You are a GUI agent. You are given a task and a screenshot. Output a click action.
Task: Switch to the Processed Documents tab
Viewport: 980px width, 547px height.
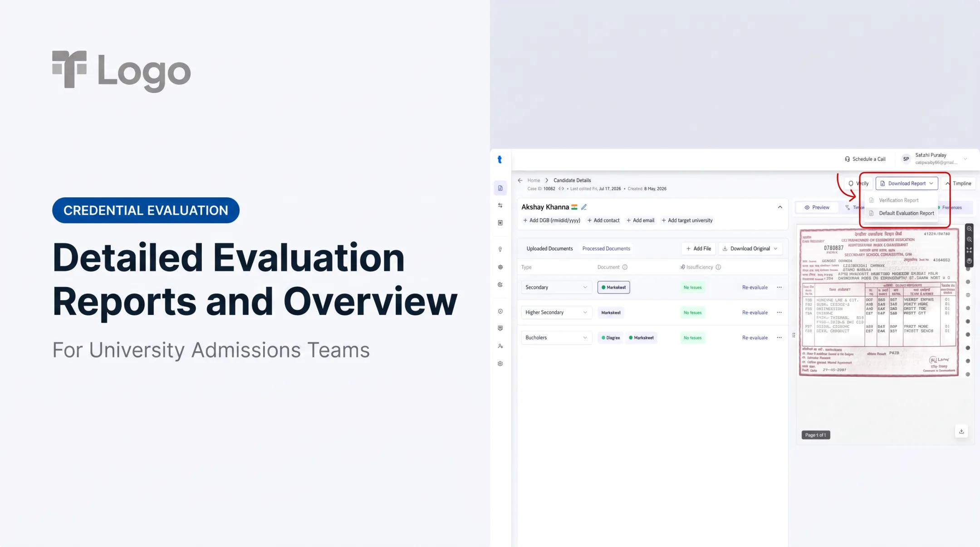click(x=606, y=249)
